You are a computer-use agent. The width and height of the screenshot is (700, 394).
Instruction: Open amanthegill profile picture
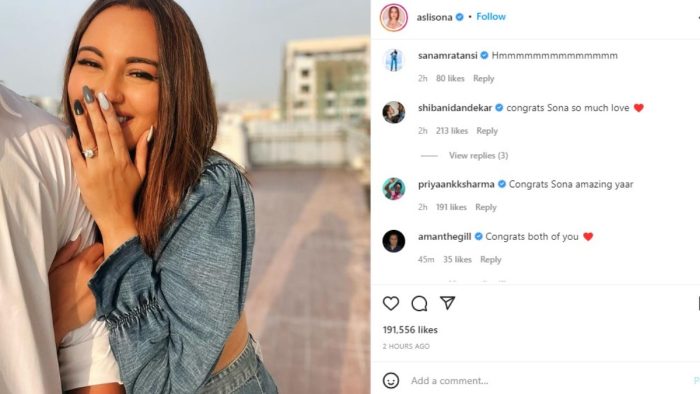(394, 241)
